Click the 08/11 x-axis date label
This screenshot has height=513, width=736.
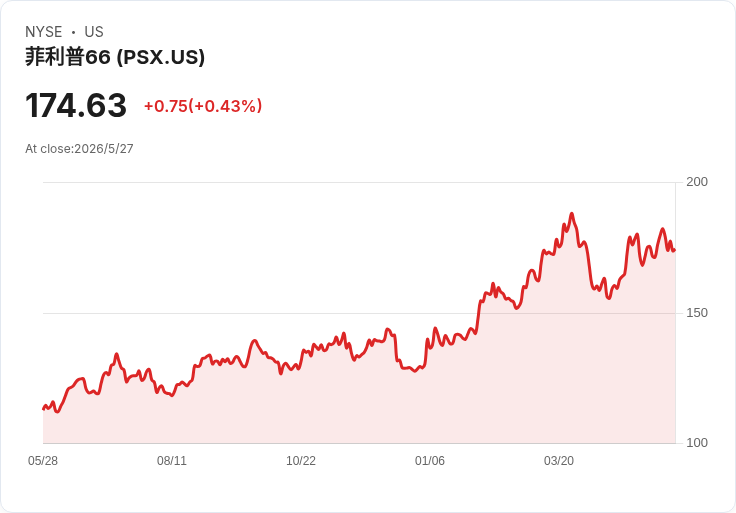click(172, 461)
